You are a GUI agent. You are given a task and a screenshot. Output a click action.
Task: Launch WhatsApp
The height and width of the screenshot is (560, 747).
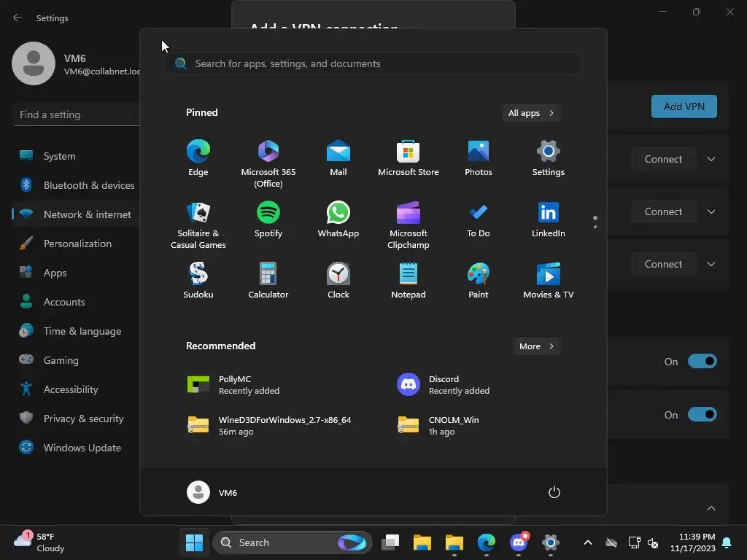338,220
